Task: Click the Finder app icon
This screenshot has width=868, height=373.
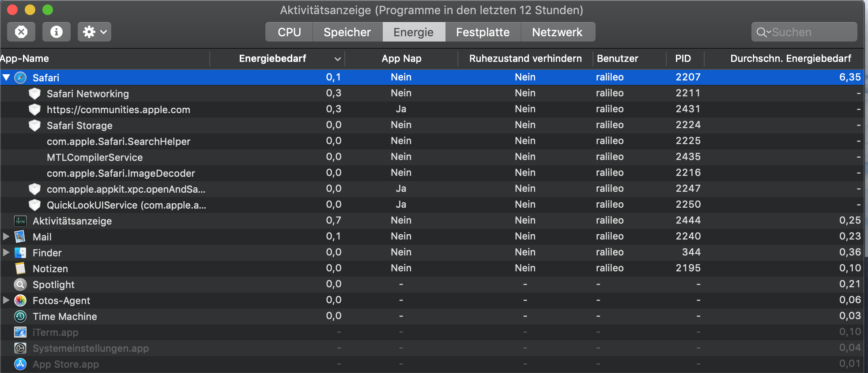Action: pos(20,253)
